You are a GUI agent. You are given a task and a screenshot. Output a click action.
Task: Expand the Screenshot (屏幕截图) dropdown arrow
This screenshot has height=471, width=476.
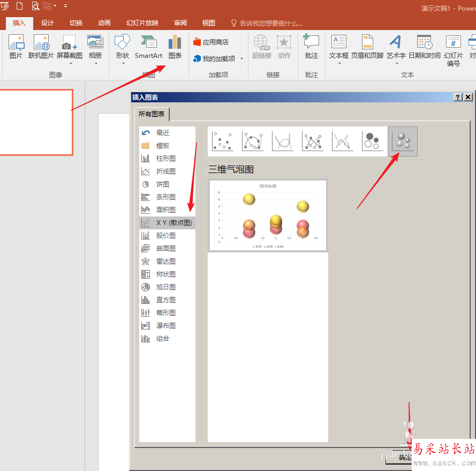71,64
